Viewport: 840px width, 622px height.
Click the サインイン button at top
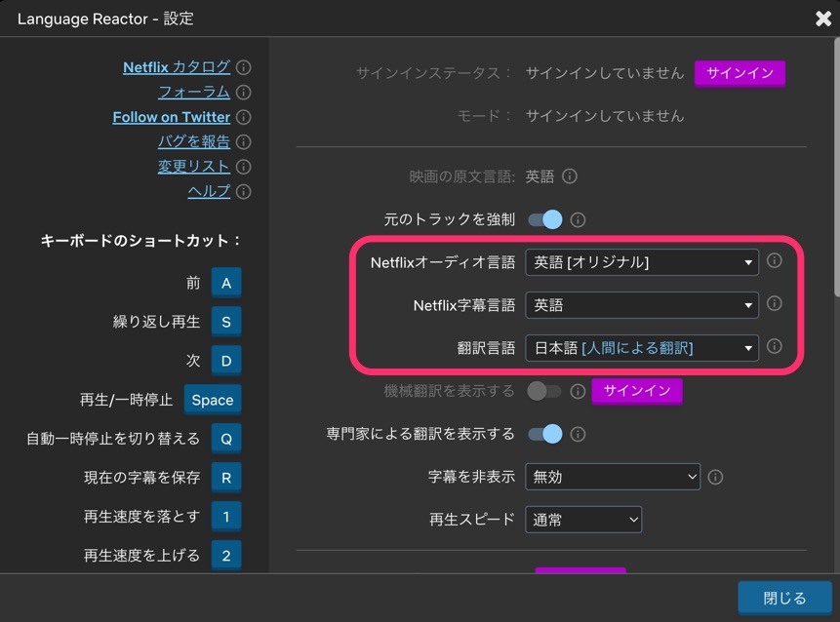pyautogui.click(x=740, y=73)
